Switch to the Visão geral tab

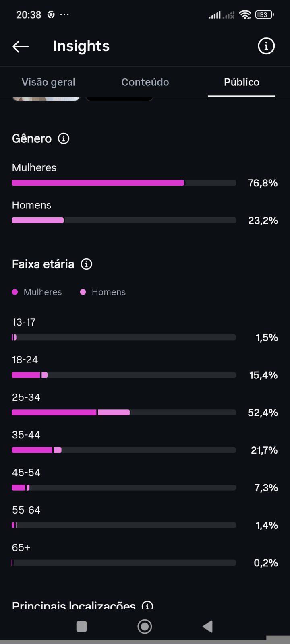48,82
